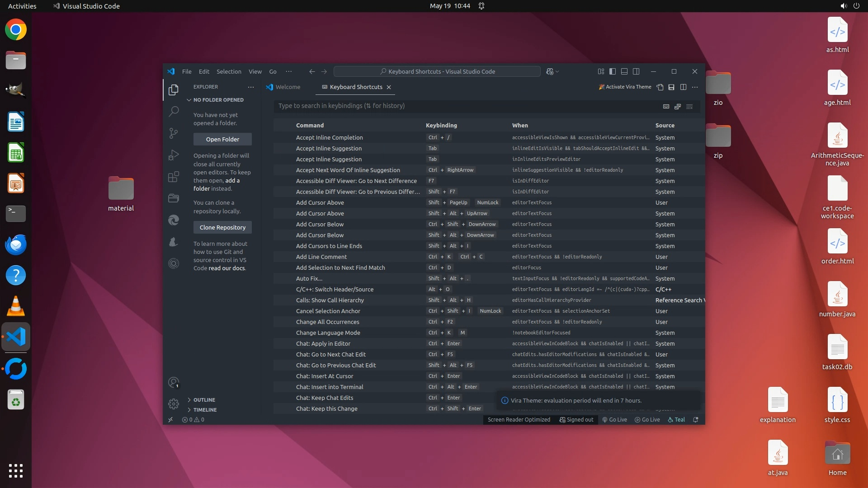Screen dimensions: 868x488
Task: Click the Open Folder button
Action: [222, 139]
